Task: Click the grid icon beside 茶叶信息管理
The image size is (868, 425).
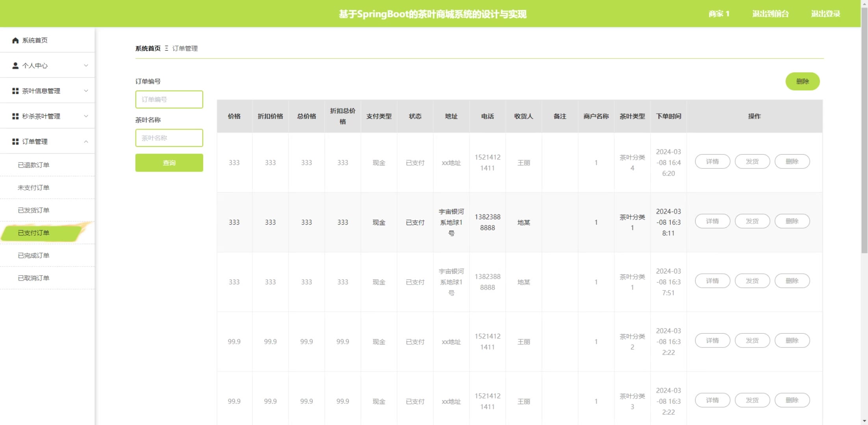Action: tap(15, 91)
